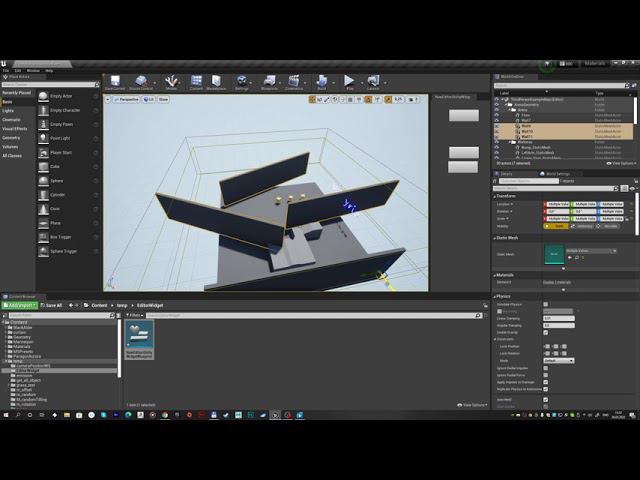Screen dimensions: 640x480
Task: Click the Unreal Engine logo icon
Action: coord(4,64)
